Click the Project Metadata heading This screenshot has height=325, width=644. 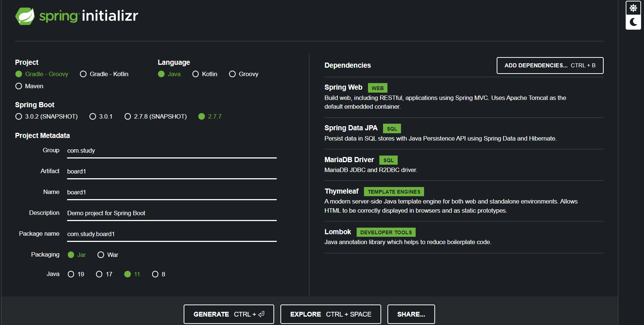tap(43, 135)
